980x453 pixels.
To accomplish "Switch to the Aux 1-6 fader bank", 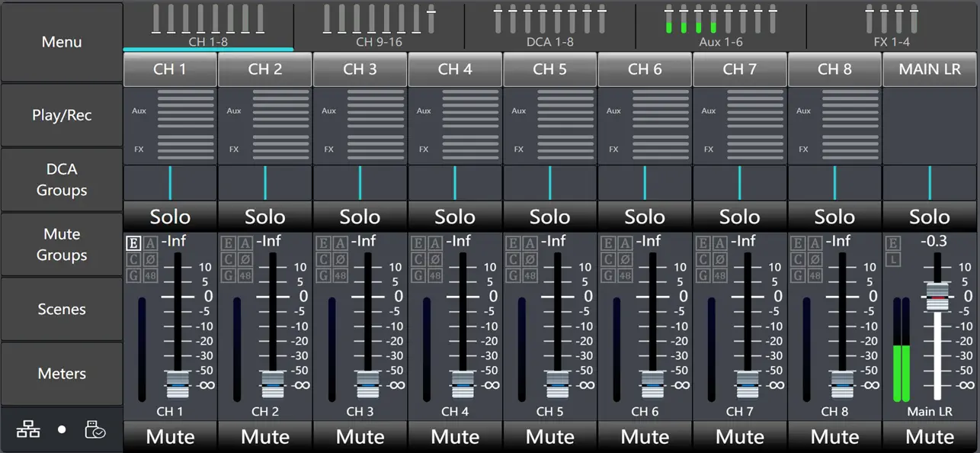I will click(721, 25).
